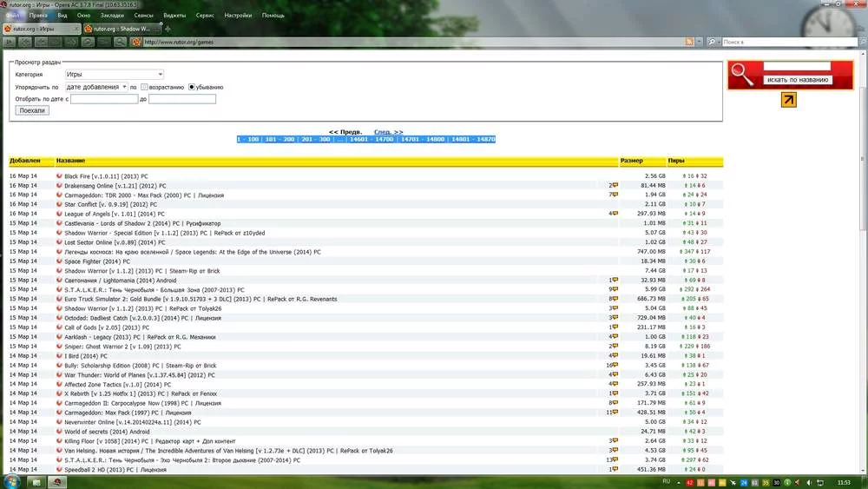Viewport: 868px width, 489px height.
Task: Click the download icon next to Star Conflict
Action: coord(59,204)
